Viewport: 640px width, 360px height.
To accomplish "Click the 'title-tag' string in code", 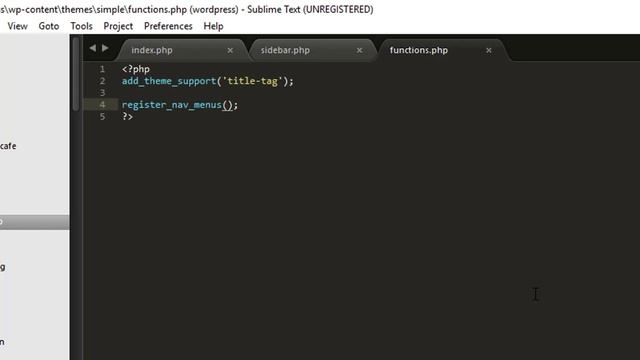I will point(252,81).
